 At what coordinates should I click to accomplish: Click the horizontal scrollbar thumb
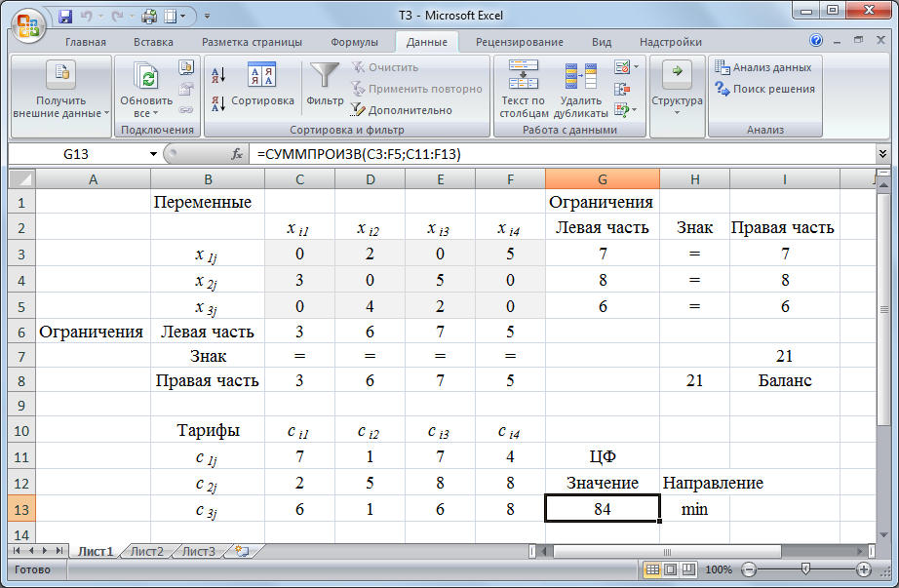pos(667,551)
